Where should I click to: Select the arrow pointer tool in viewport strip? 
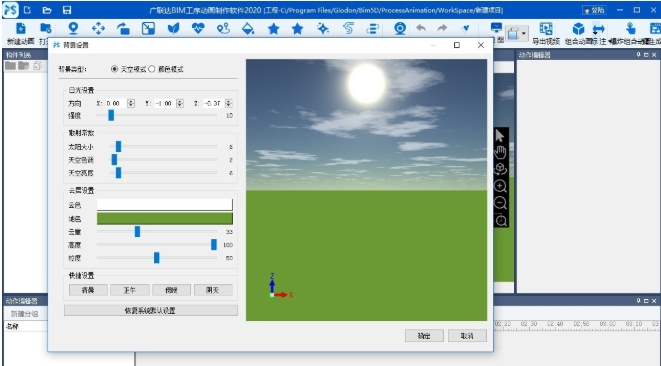pyautogui.click(x=500, y=136)
